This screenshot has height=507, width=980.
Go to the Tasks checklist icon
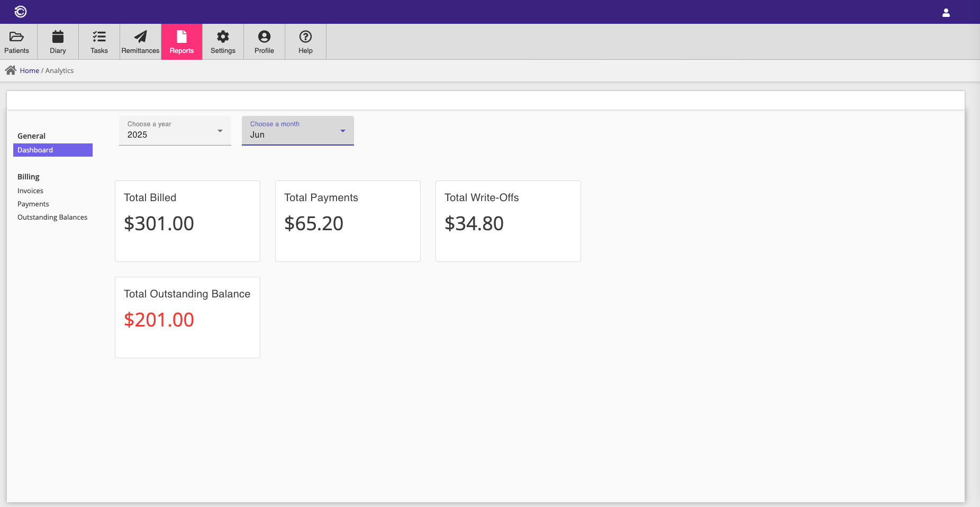tap(99, 37)
